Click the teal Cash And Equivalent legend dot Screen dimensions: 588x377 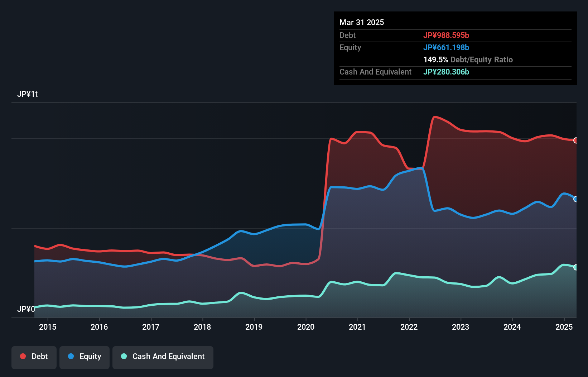pos(124,356)
